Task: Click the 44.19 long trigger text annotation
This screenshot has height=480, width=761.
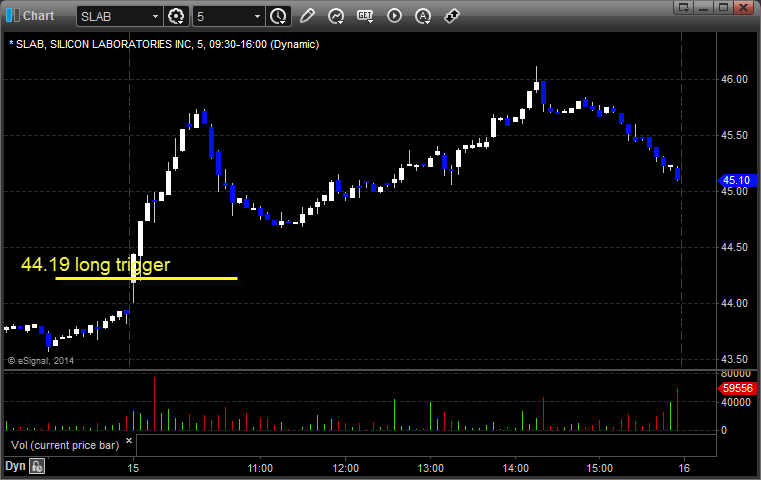Action: tap(96, 265)
